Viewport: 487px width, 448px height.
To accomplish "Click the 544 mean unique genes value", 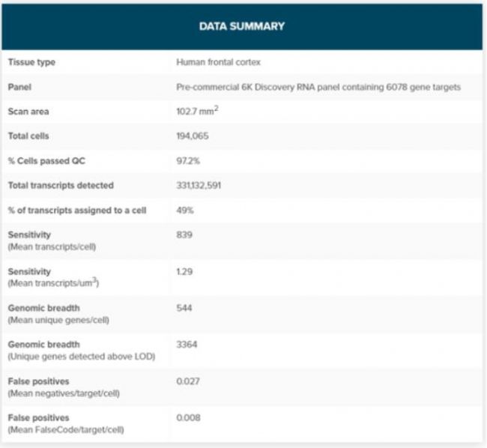I will (x=184, y=308).
